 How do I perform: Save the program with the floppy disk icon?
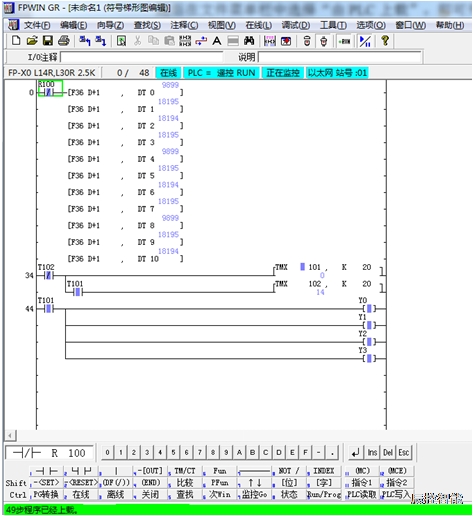click(x=48, y=41)
